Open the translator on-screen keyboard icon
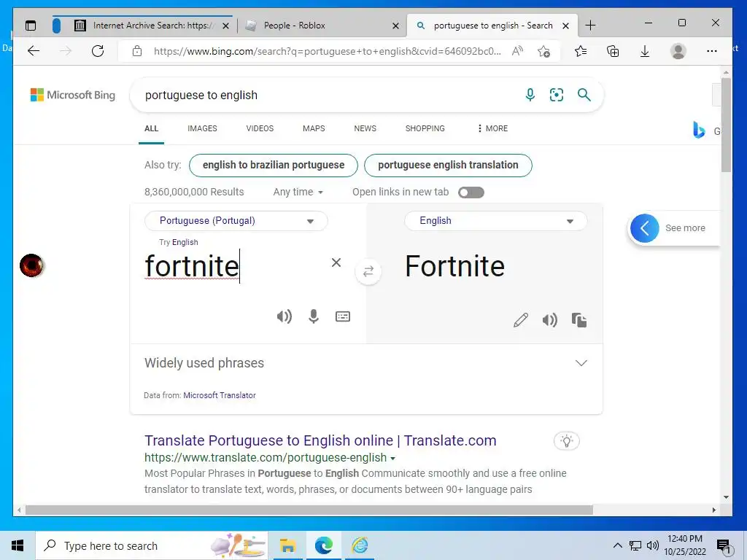 click(343, 316)
